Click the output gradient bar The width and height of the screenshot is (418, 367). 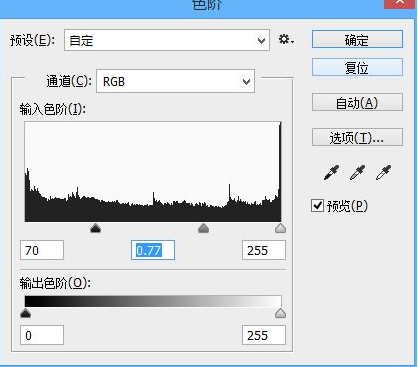coord(153,301)
